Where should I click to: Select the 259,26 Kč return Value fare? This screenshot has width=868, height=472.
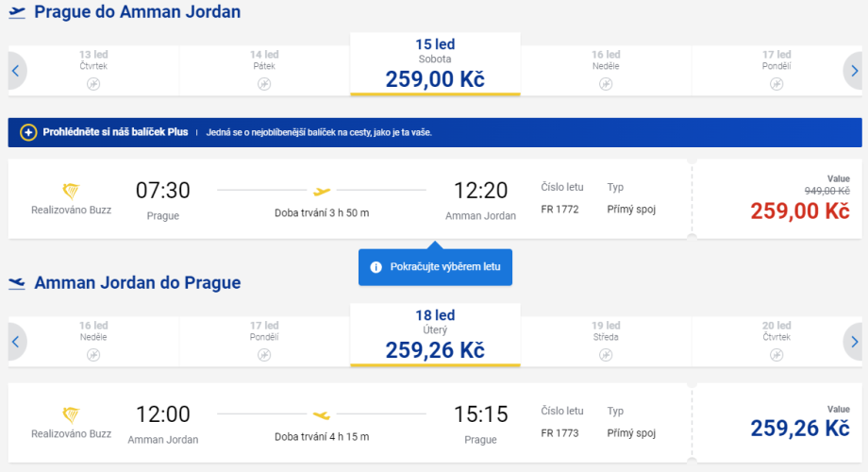click(799, 427)
